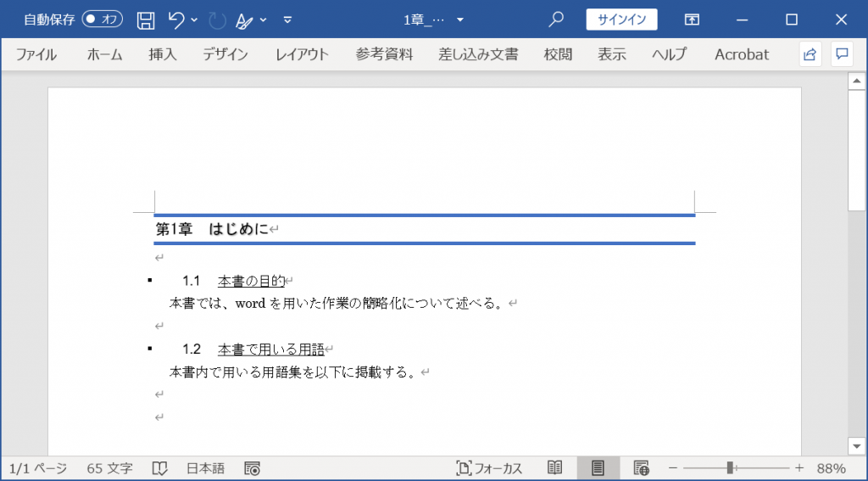This screenshot has height=481, width=868.
Task: Click the heading 第1章 はじめに
Action: [212, 229]
